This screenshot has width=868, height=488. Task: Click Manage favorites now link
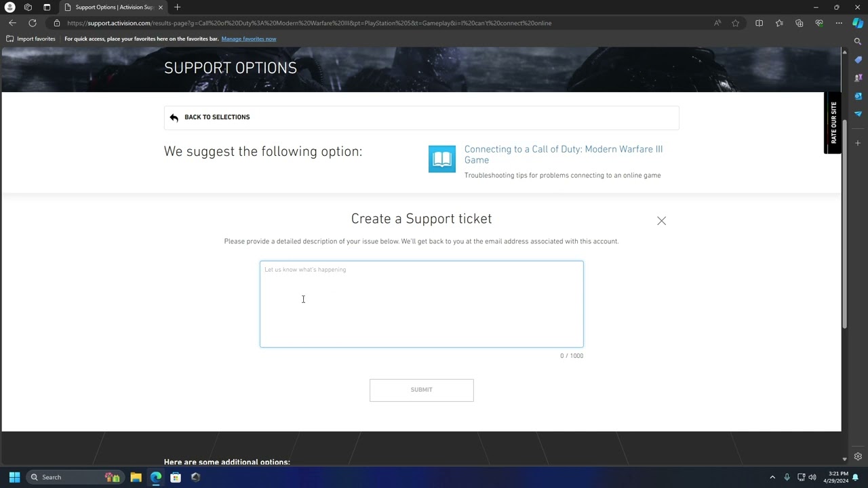point(249,39)
